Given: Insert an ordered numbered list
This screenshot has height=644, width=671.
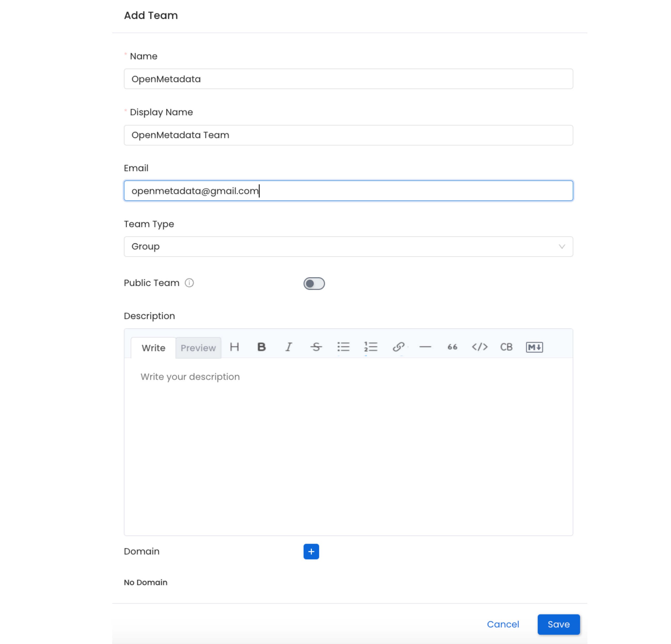Looking at the screenshot, I should tap(370, 347).
